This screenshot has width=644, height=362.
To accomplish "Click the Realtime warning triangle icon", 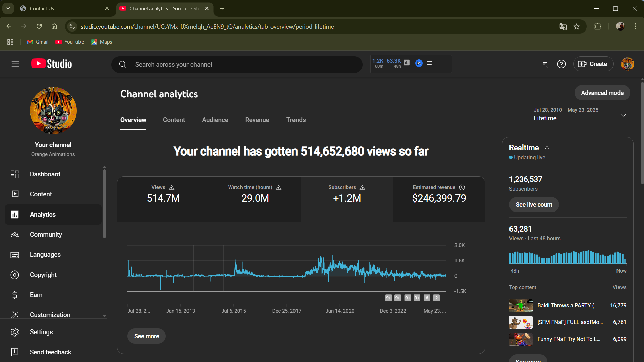I will point(547,148).
